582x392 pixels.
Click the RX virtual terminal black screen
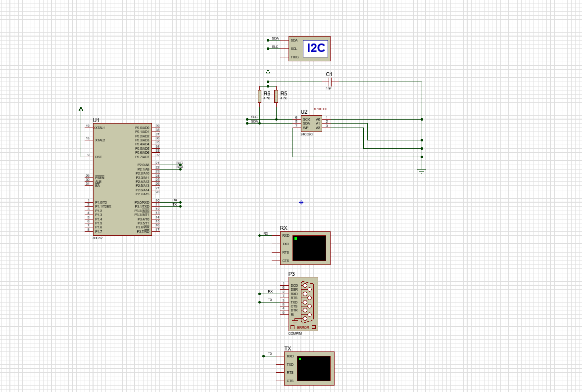[x=309, y=248]
